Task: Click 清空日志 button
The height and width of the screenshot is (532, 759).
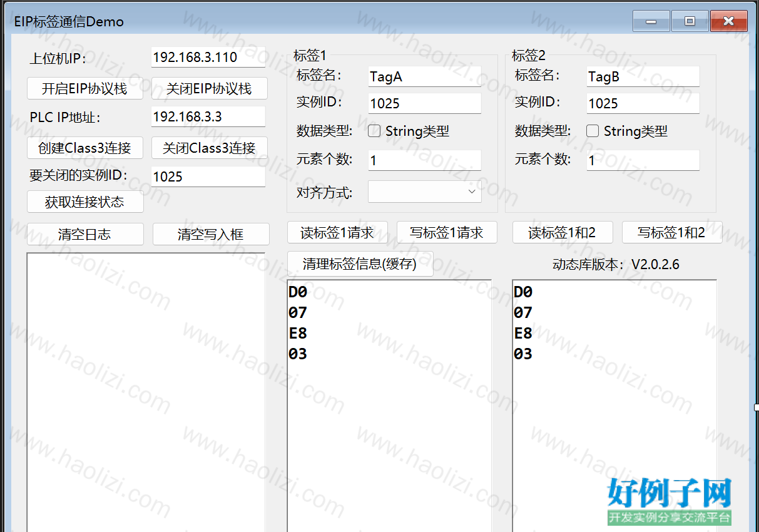Action: tap(84, 234)
